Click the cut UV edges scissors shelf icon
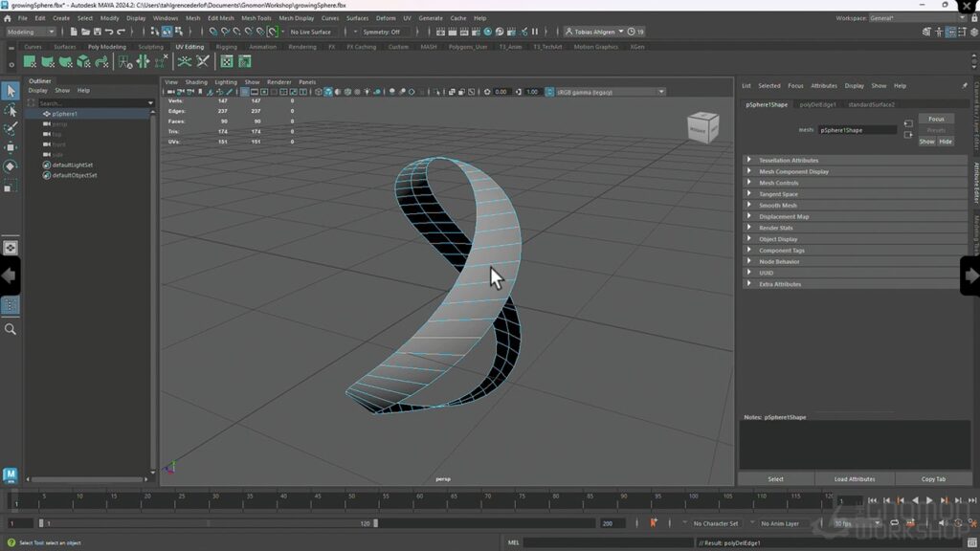The height and width of the screenshot is (551, 980). pos(203,61)
